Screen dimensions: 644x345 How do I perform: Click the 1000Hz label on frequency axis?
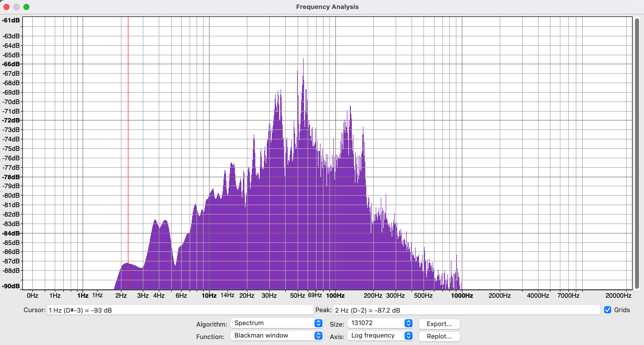pyautogui.click(x=461, y=295)
